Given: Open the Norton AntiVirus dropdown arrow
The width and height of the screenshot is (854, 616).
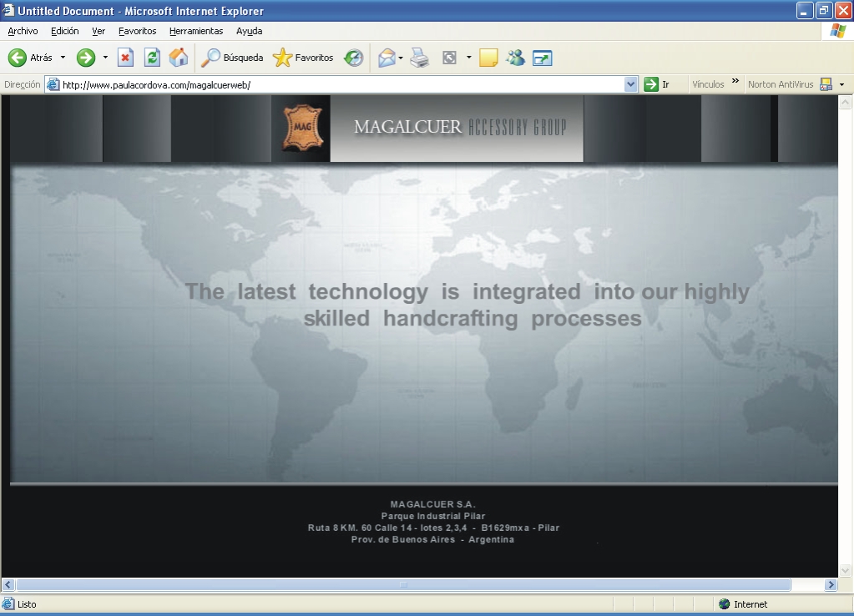Looking at the screenshot, I should click(842, 84).
